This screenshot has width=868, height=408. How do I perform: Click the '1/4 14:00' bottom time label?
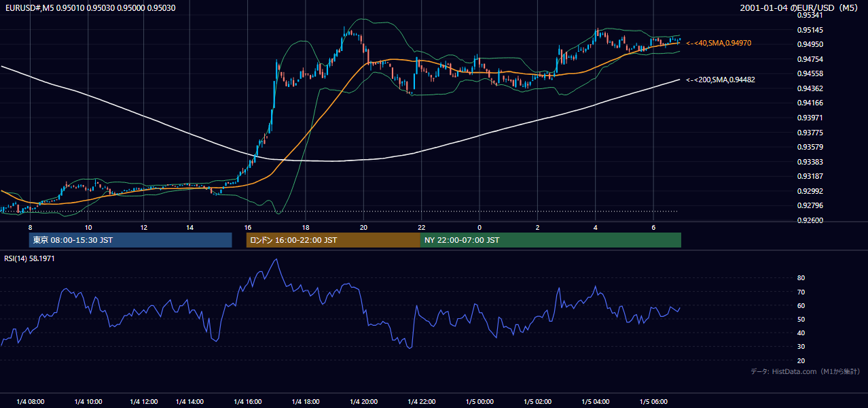tap(189, 401)
